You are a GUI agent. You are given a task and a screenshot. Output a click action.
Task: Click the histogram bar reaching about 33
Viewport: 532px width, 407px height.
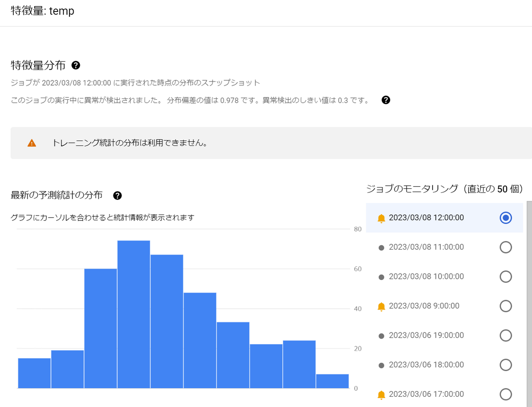pyautogui.click(x=233, y=355)
